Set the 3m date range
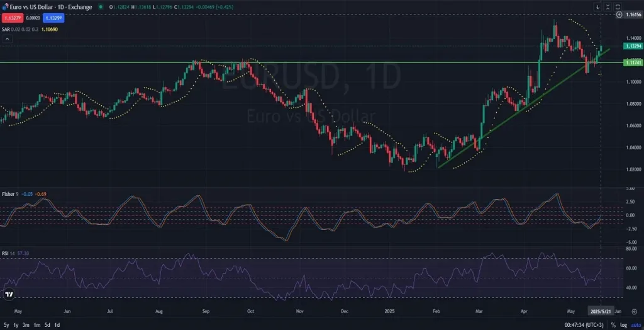This screenshot has height=330, width=644. pyautogui.click(x=26, y=325)
